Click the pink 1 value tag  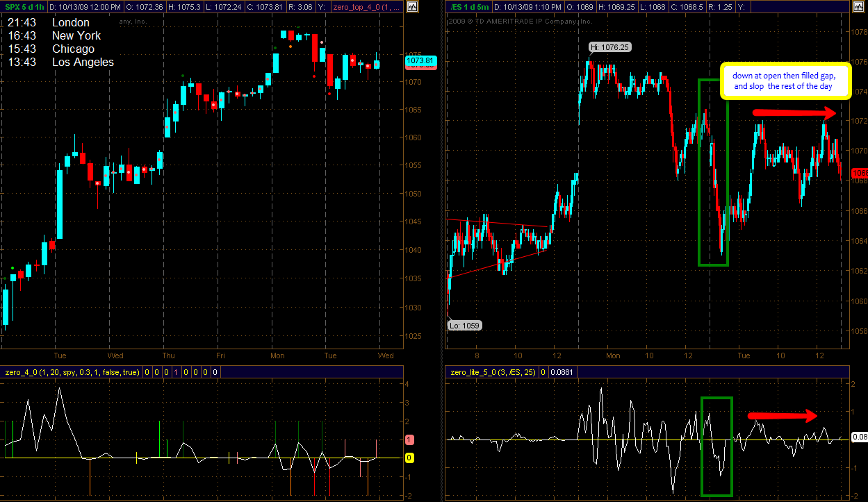(409, 440)
